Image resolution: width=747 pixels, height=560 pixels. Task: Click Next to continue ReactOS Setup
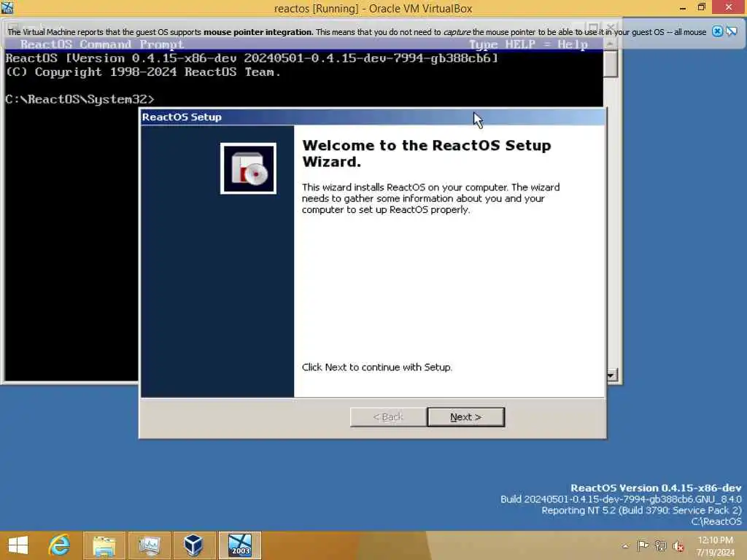tap(465, 417)
